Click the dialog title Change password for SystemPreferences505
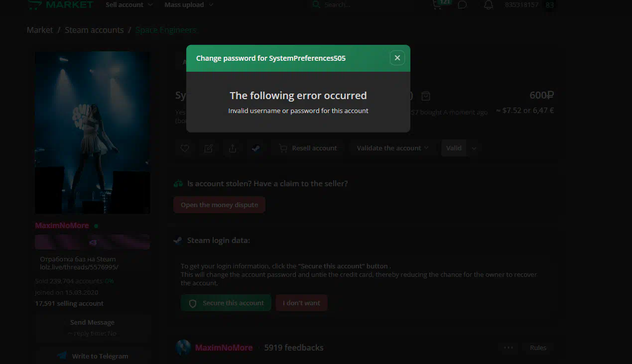 tap(271, 58)
